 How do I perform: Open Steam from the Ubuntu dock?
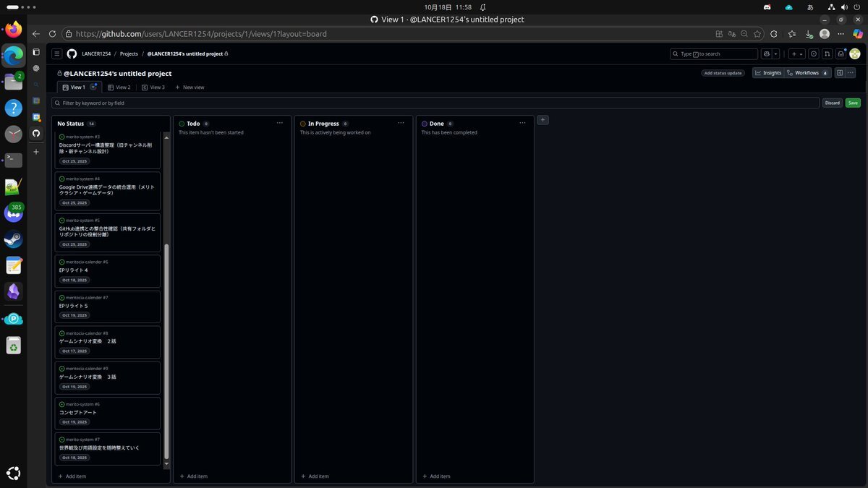(13, 239)
